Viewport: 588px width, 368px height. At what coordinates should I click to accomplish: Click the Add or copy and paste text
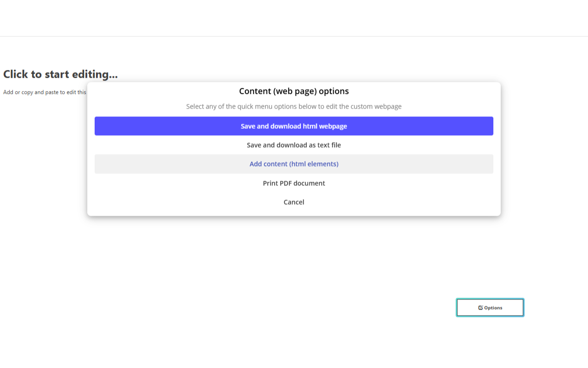pos(44,92)
